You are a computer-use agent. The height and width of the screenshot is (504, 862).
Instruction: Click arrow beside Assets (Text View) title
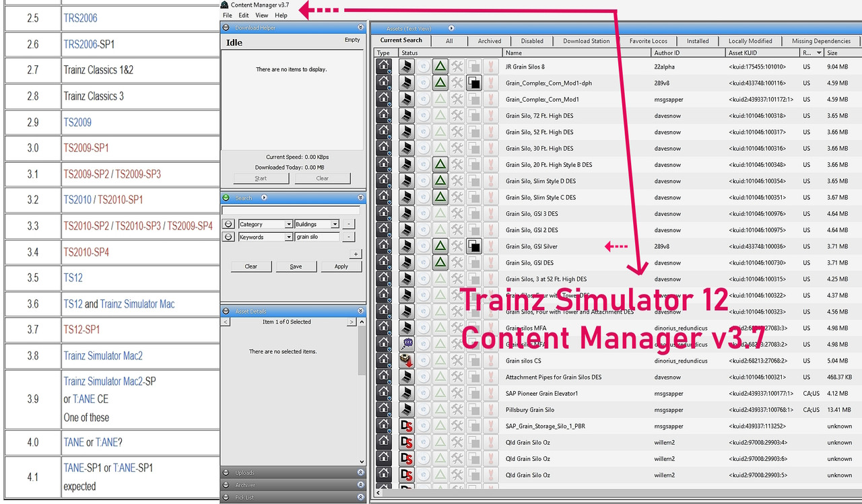click(451, 28)
